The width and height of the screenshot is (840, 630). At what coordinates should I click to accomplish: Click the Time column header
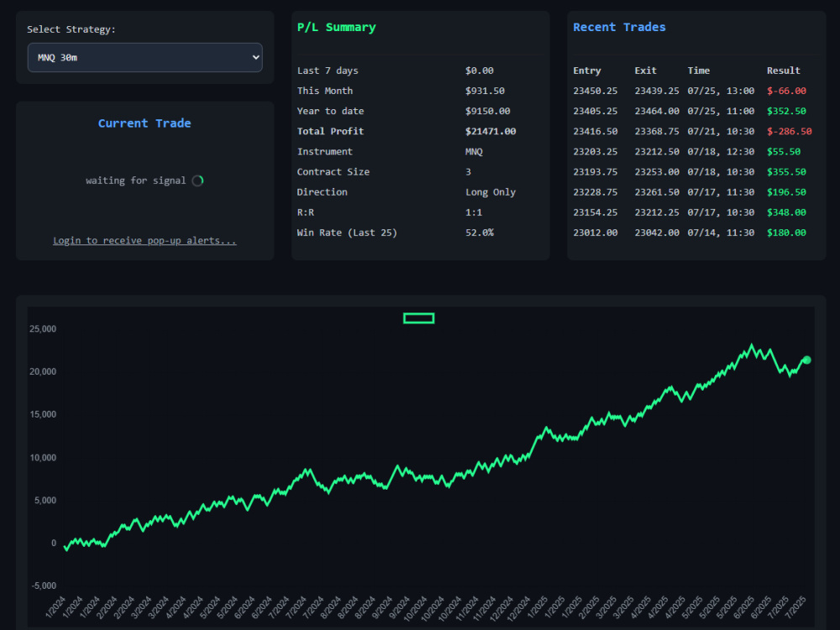(699, 71)
